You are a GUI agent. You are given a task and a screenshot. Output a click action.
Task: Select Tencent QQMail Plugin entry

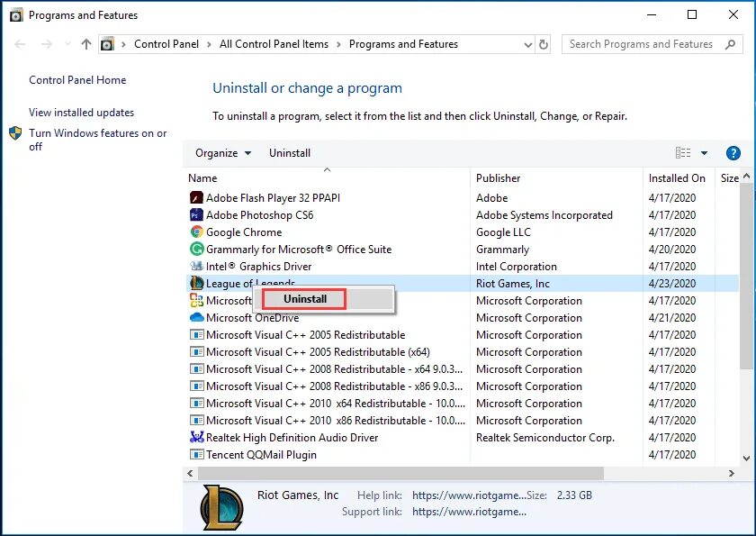coord(261,455)
